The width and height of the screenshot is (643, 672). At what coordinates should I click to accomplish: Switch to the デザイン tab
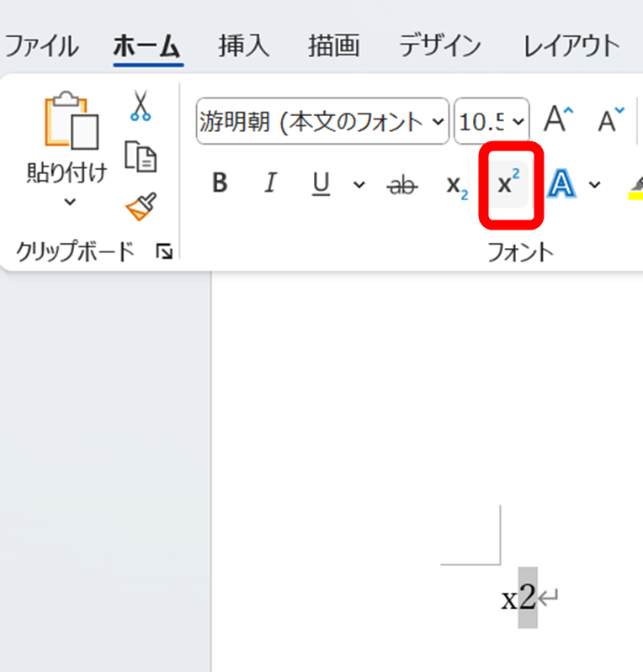[x=439, y=45]
